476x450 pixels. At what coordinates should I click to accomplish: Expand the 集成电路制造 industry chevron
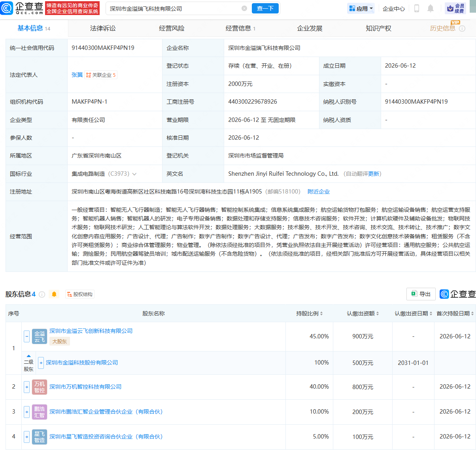point(134,174)
